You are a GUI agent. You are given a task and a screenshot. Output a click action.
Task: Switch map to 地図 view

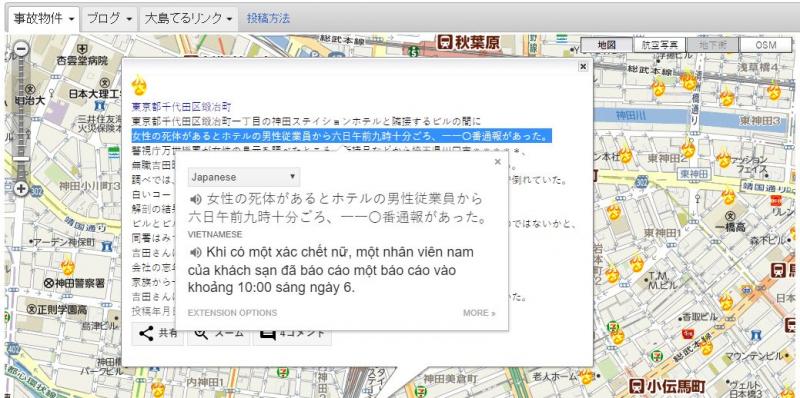pyautogui.click(x=607, y=45)
